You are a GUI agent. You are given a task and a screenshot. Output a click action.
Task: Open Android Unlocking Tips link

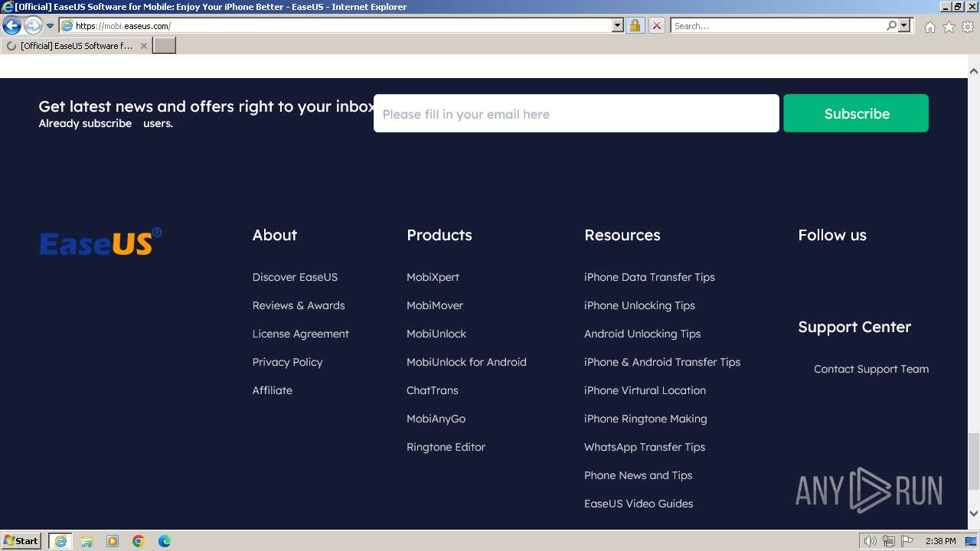[x=642, y=334]
